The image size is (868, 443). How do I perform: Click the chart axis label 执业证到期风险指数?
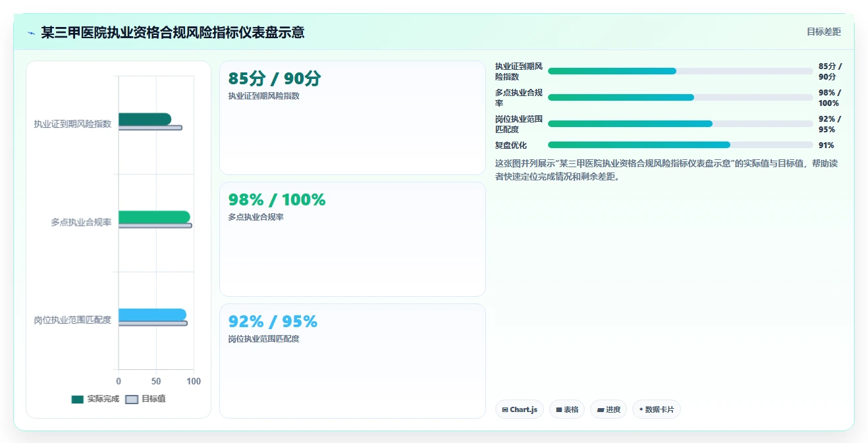coord(72,124)
